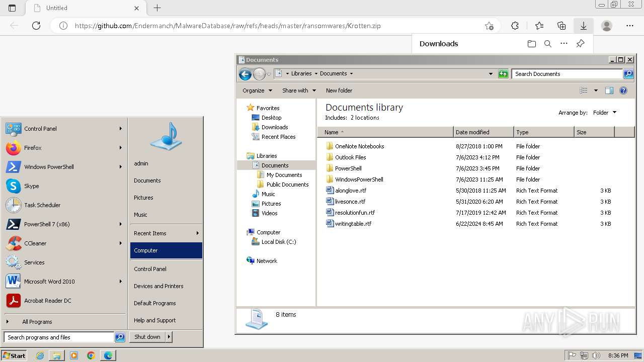This screenshot has width=644, height=362.
Task: Open Firefox from the Start menu
Action: point(63,148)
